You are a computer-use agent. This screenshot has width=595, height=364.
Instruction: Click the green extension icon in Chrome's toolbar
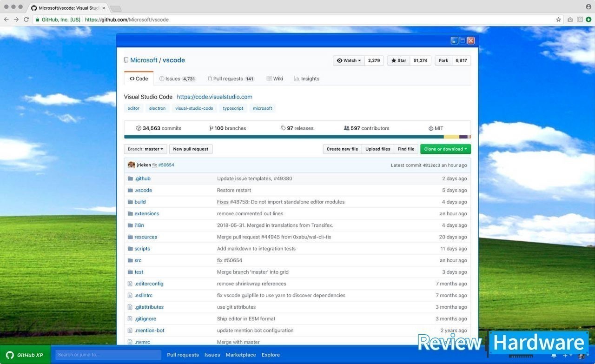tap(588, 20)
